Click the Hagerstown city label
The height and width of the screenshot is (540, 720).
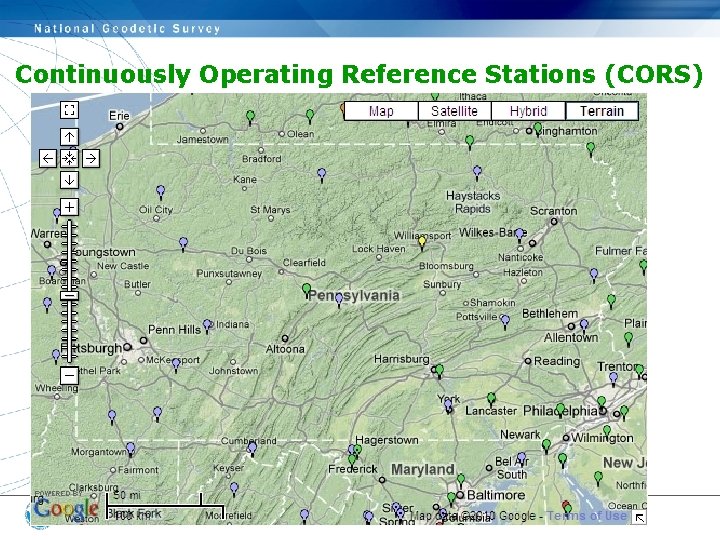387,440
